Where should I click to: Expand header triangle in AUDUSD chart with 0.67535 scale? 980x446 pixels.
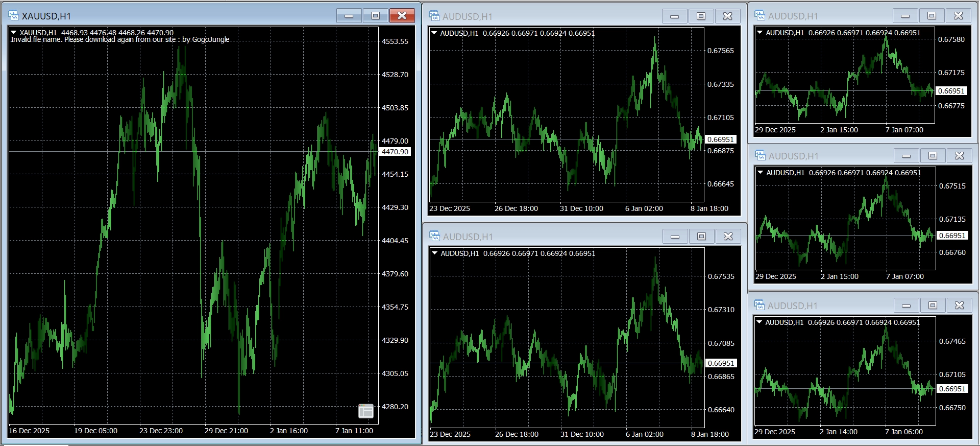pyautogui.click(x=435, y=253)
